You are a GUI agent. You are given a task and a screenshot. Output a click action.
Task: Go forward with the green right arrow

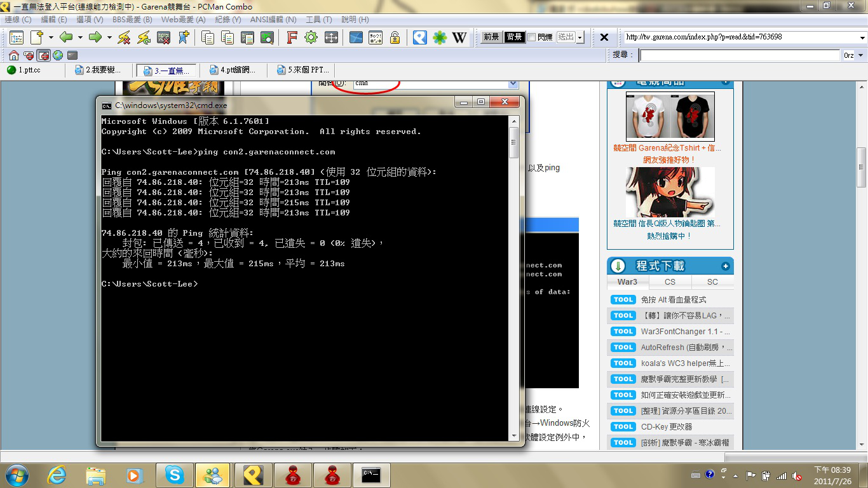[95, 37]
